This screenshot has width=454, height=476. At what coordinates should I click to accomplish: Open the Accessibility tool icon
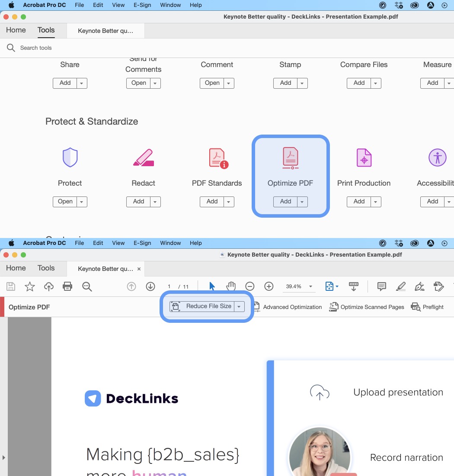[437, 157]
